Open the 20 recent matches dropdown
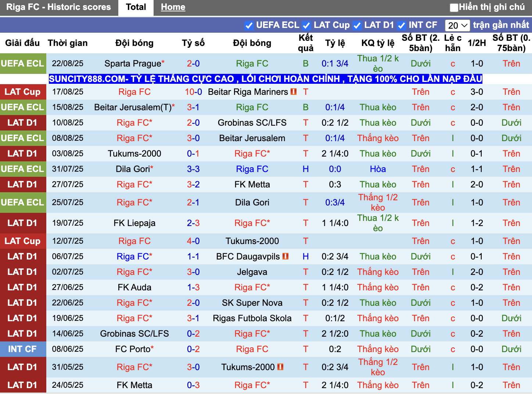Screen dimensions: 532x394 (x=457, y=25)
